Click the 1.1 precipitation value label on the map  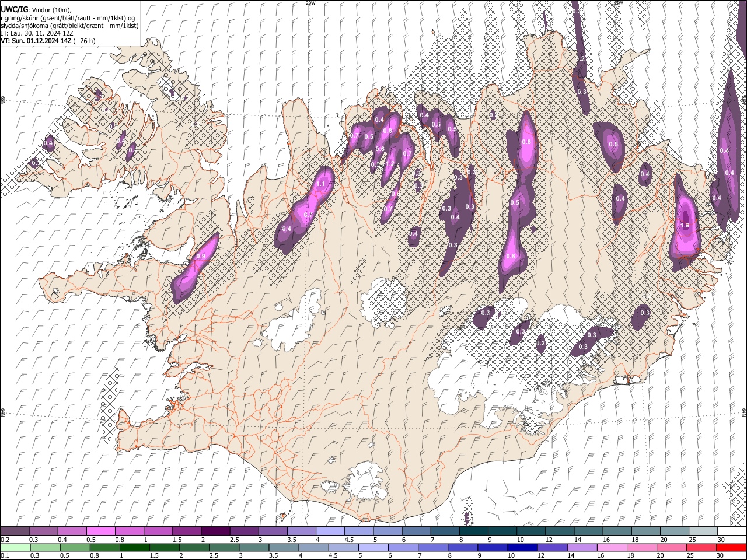[320, 184]
